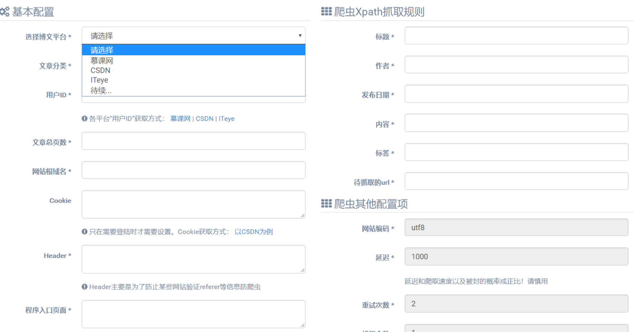
Task: Select ITeye from the platform dropdown
Action: 99,80
